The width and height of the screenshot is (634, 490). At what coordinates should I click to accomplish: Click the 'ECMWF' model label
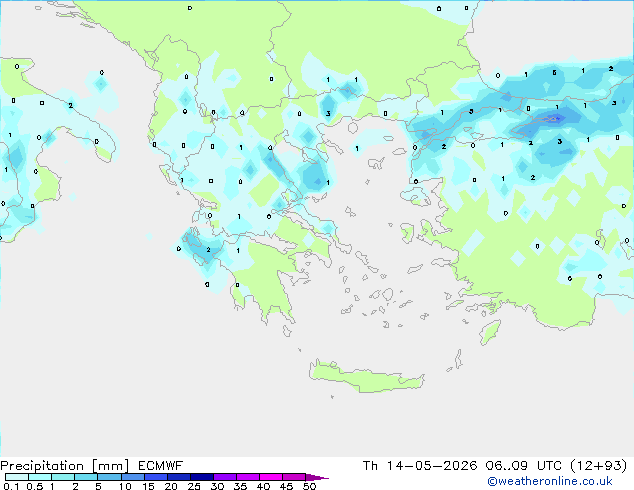click(161, 466)
